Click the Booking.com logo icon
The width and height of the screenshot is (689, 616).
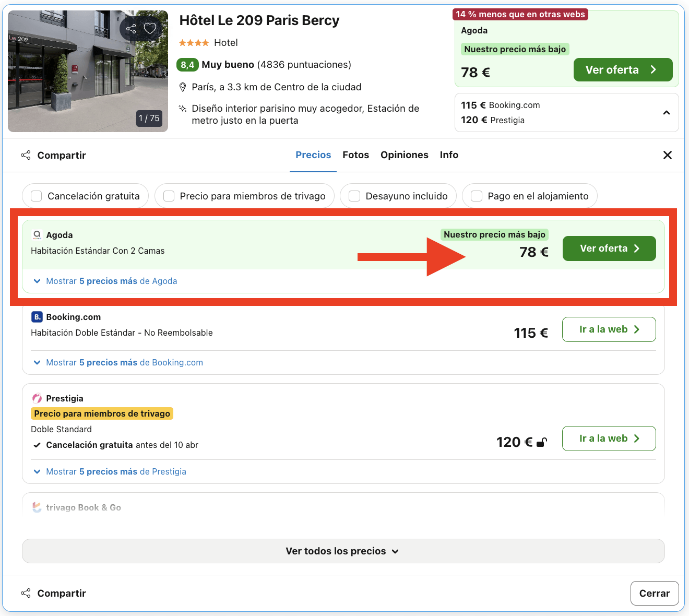(37, 317)
